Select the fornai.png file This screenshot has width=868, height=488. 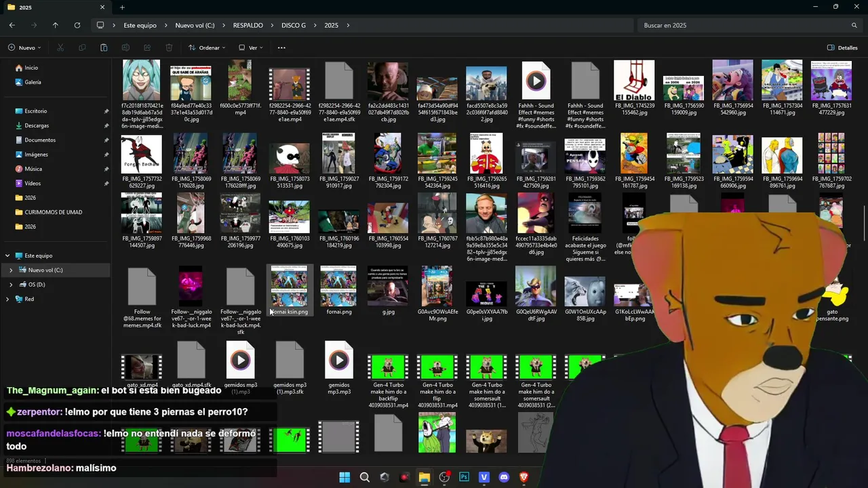coord(338,290)
